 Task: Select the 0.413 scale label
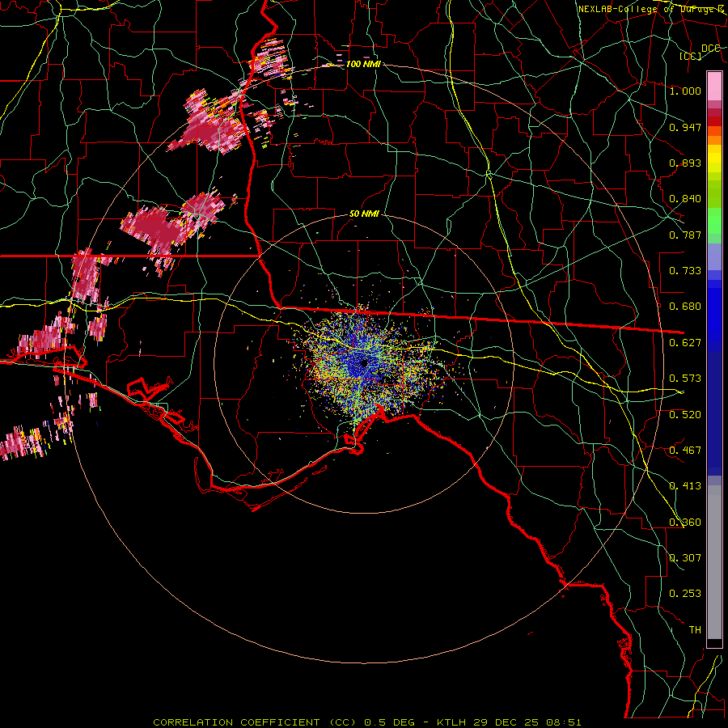[685, 485]
